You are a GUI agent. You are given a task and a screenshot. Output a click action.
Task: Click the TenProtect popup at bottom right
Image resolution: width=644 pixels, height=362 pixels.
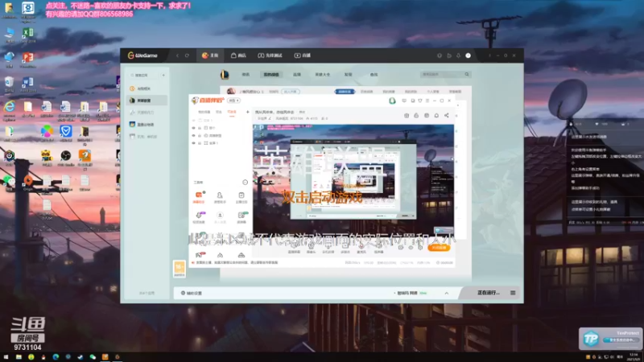[x=610, y=338]
